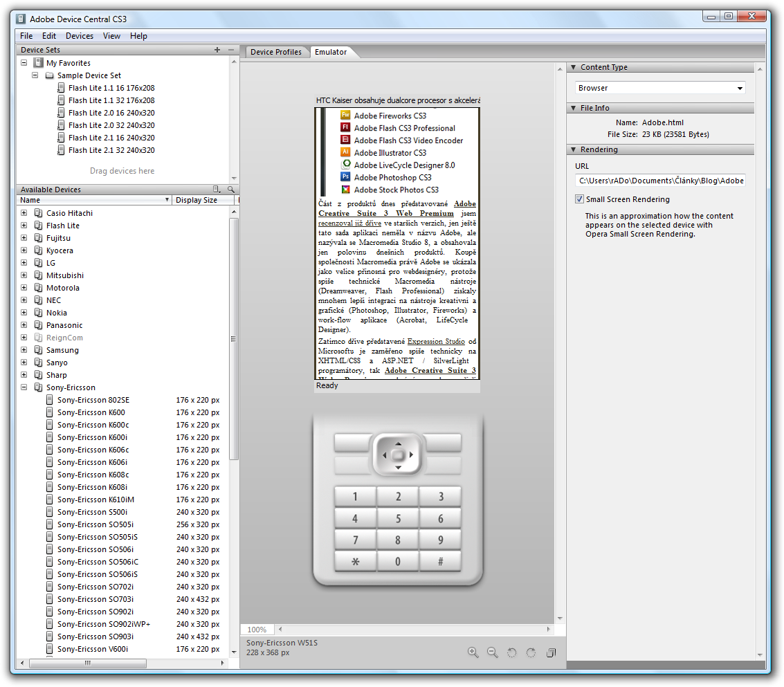Click the right arrow on the phone D-pad
Image resolution: width=784 pixels, height=687 pixels.
(411, 455)
